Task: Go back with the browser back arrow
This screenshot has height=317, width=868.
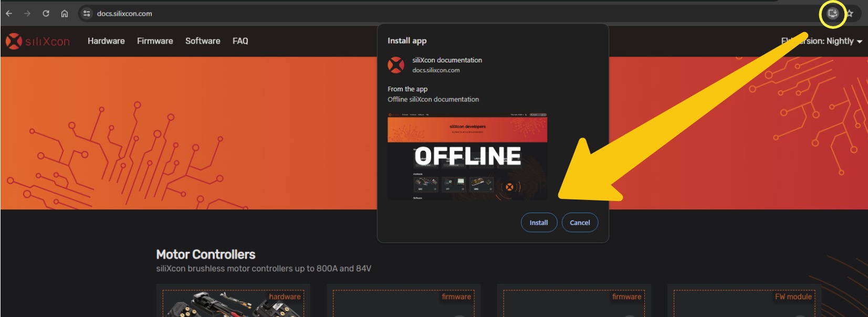Action: click(x=9, y=14)
